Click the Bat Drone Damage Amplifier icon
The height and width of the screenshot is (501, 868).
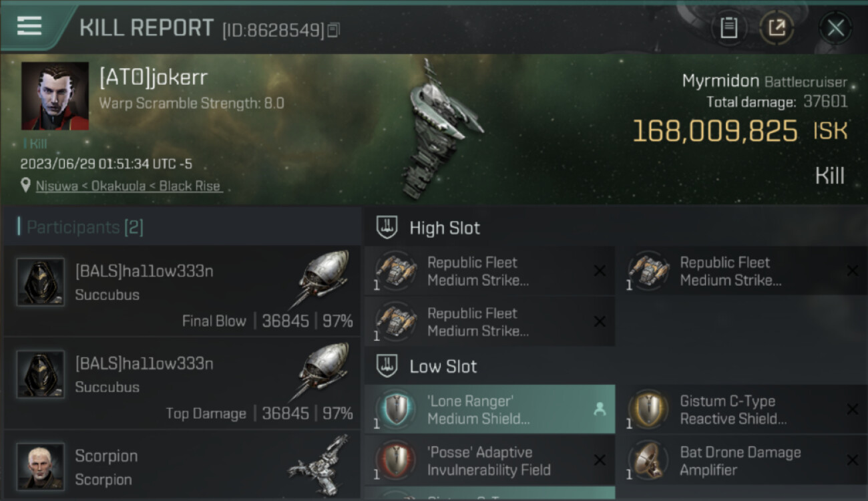[648, 460]
